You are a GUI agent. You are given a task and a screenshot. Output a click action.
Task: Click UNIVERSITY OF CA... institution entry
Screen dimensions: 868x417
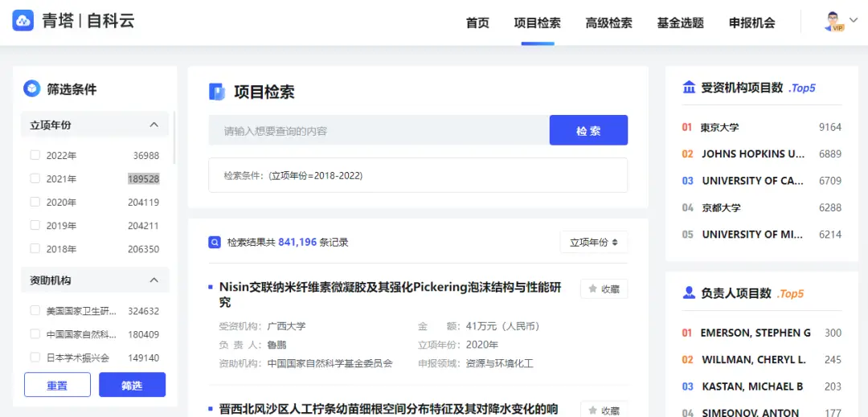pos(753,181)
